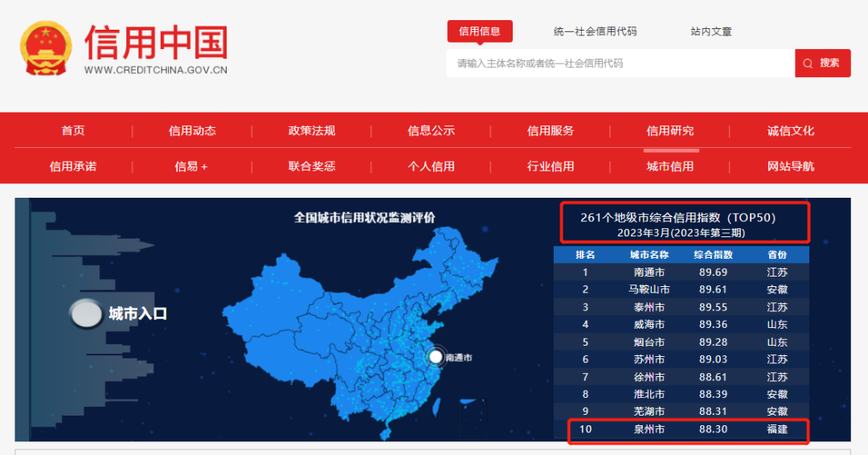Screen dimensions: 868x455
Task: Click the index value 88.31
Action: [x=713, y=412]
